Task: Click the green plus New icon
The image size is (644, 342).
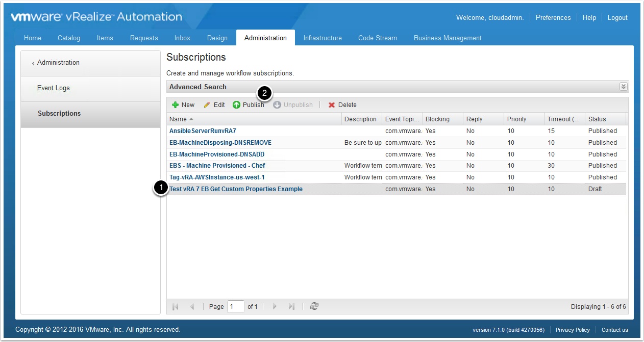Action: (175, 105)
